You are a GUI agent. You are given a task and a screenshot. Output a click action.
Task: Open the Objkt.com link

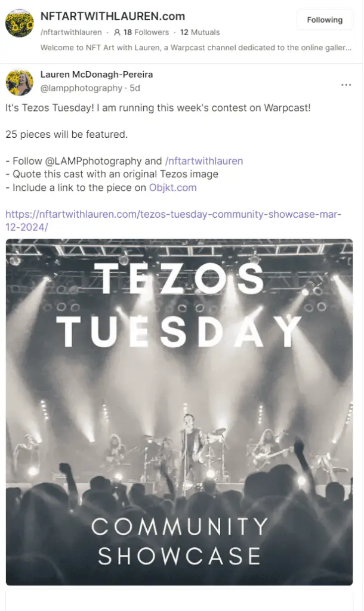172,187
